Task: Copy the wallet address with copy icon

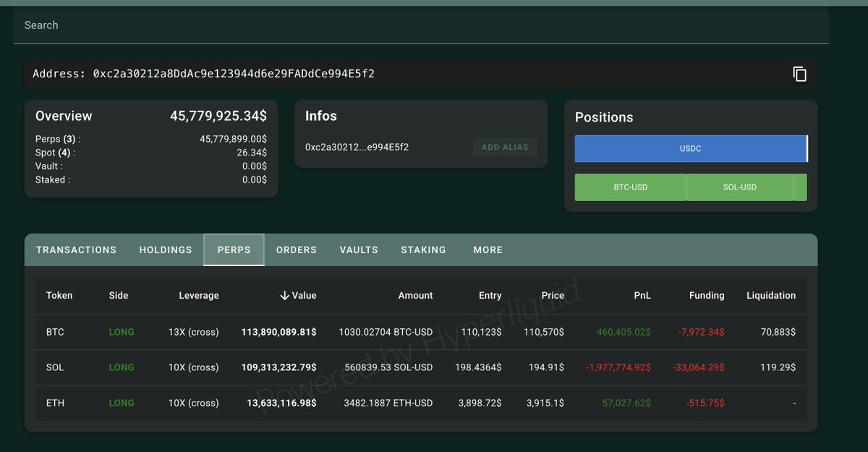Action: 799,74
